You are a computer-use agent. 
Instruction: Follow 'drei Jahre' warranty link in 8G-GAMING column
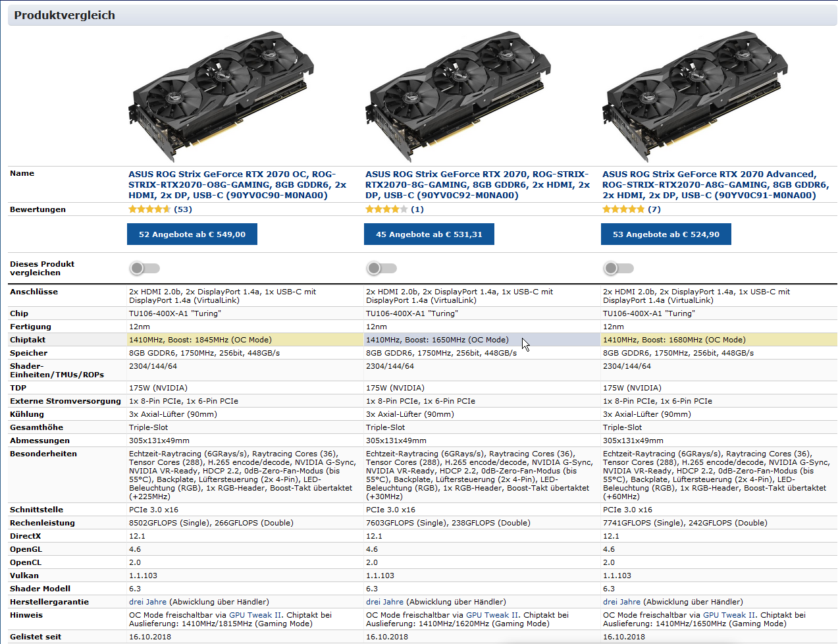[385, 602]
